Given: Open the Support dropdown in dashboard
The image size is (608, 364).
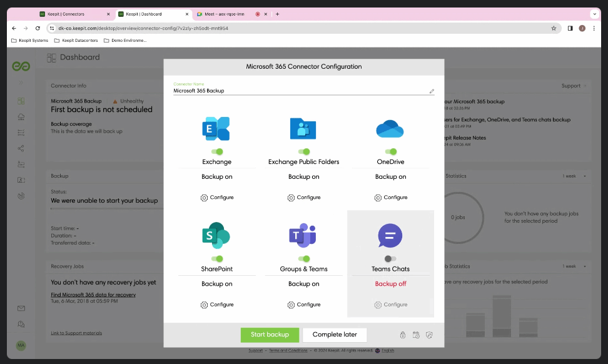Looking at the screenshot, I should (x=573, y=86).
